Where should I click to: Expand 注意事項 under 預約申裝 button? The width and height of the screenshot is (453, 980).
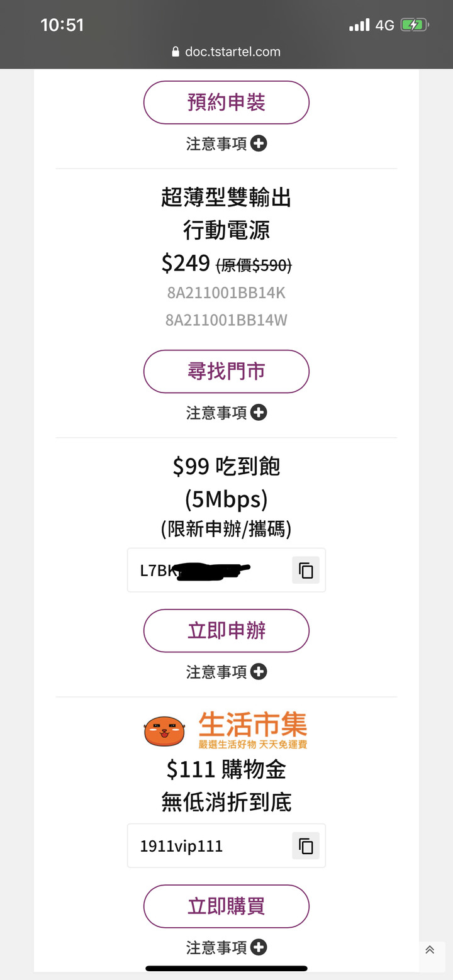(259, 143)
